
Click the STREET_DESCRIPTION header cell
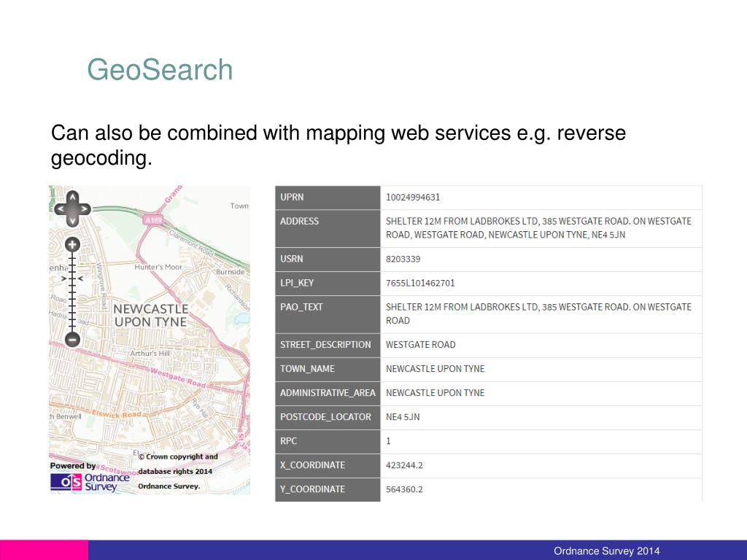328,345
